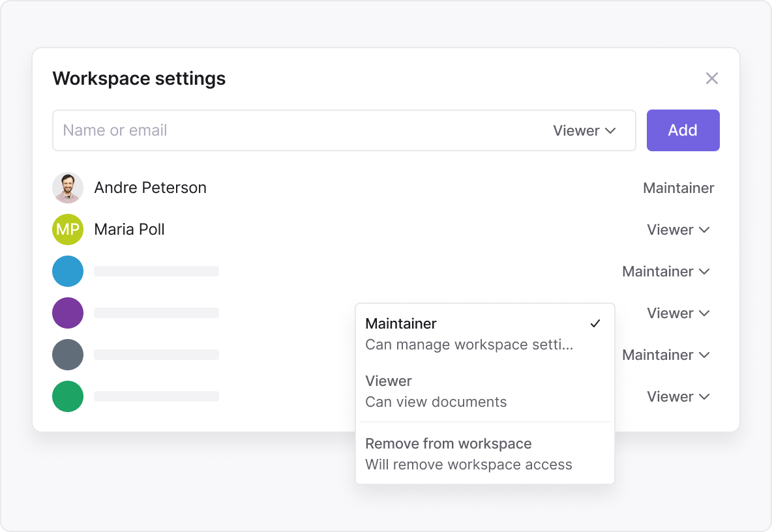The width and height of the screenshot is (772, 532).
Task: Click the green circle avatar in last row
Action: coord(68,396)
